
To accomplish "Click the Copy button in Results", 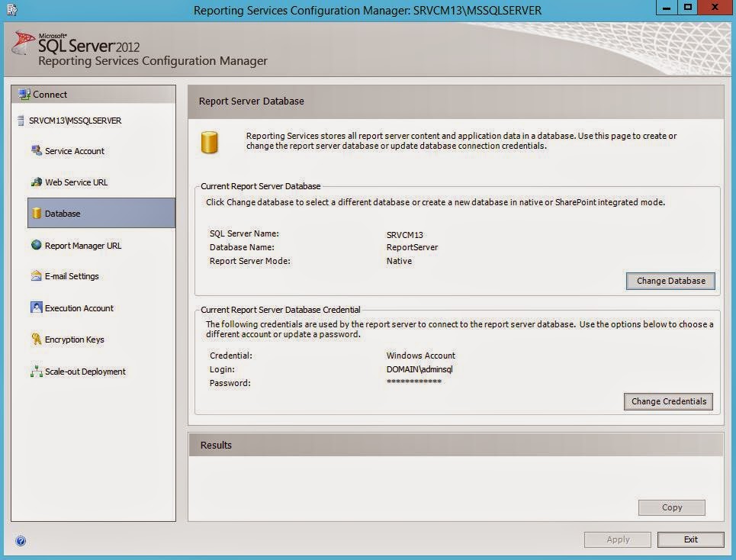I will (672, 507).
